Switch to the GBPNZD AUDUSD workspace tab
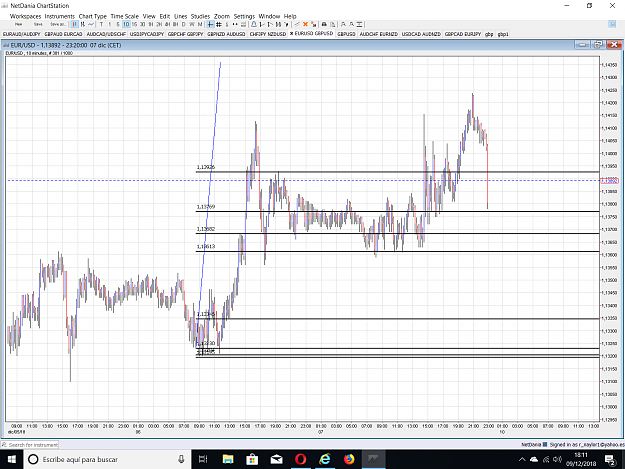This screenshot has height=469, width=625. click(226, 34)
